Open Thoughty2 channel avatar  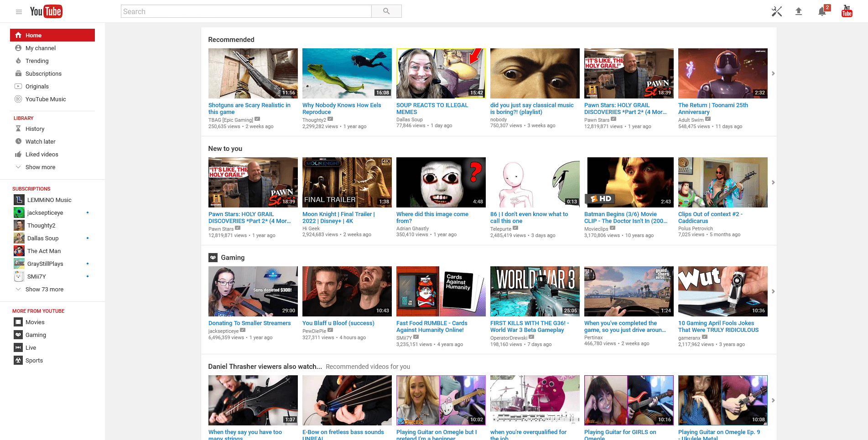point(19,225)
